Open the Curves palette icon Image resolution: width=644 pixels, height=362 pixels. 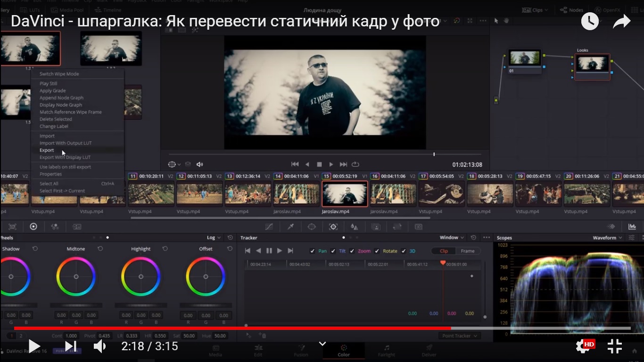(x=270, y=227)
